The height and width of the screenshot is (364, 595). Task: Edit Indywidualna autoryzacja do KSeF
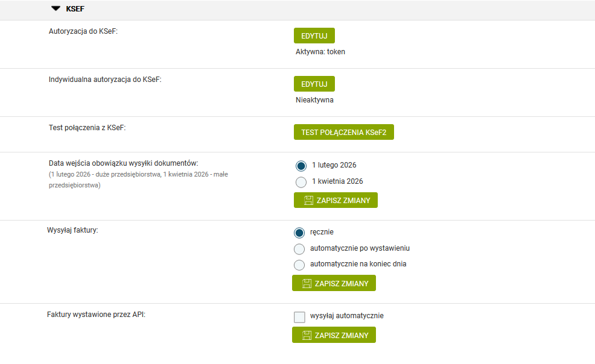click(x=314, y=84)
